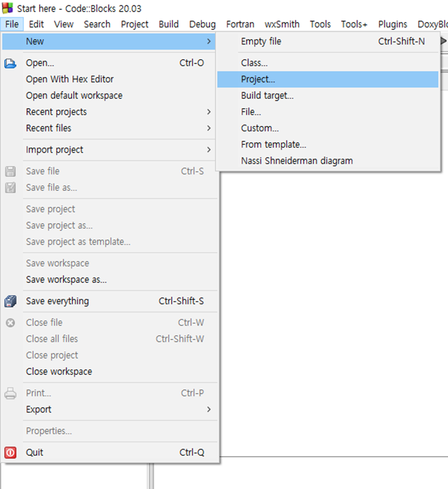Click the Save file as icon
448x489 pixels.
pos(10,187)
